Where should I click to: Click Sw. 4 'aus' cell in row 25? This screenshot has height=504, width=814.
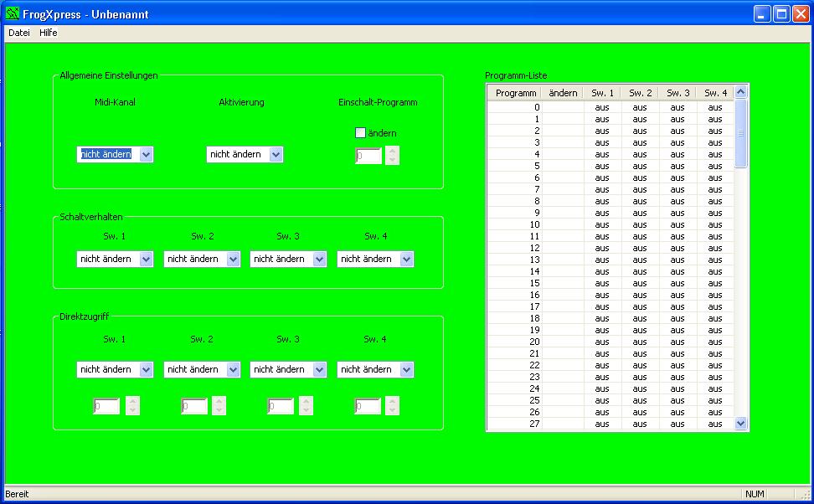coord(715,401)
